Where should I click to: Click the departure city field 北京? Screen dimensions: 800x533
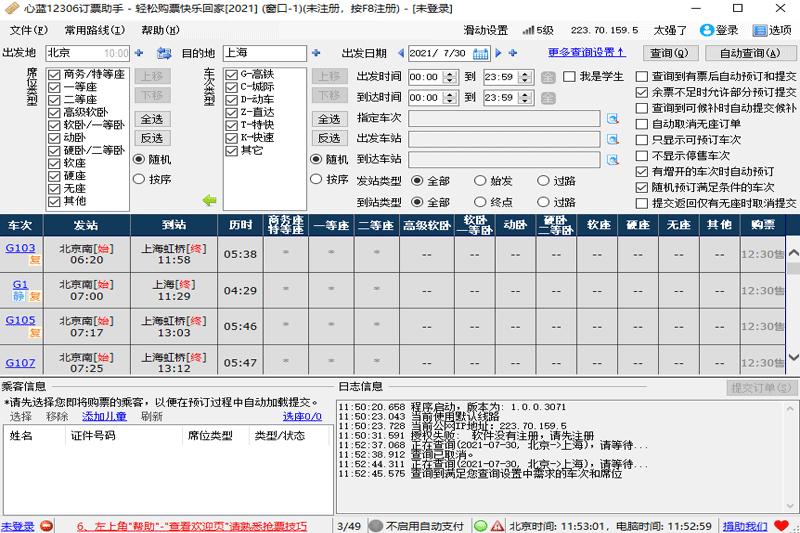click(x=73, y=53)
